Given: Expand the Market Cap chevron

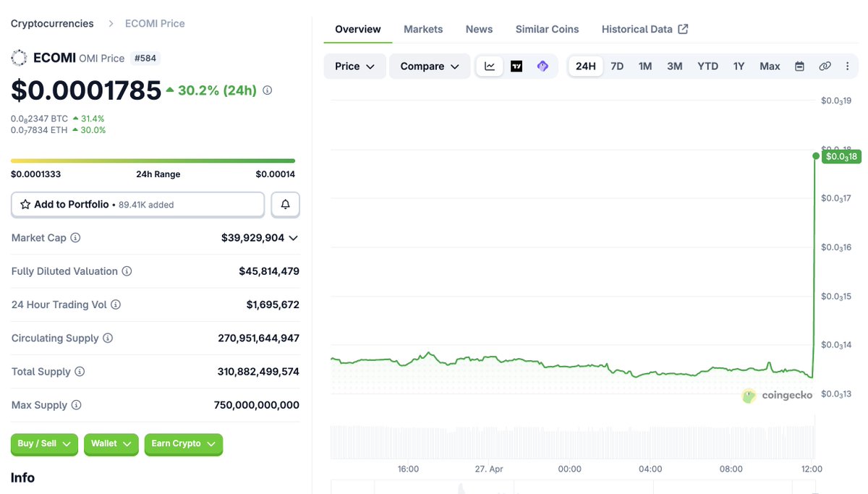Looking at the screenshot, I should 293,237.
